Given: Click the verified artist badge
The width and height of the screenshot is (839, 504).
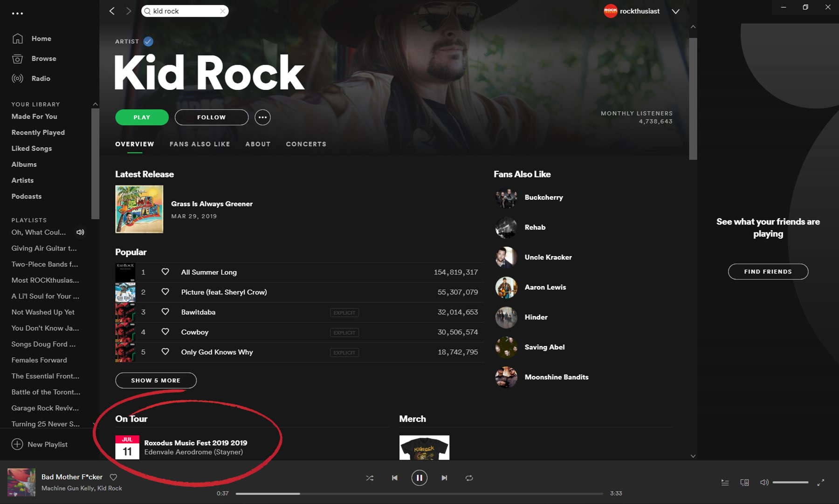Looking at the screenshot, I should [x=148, y=41].
